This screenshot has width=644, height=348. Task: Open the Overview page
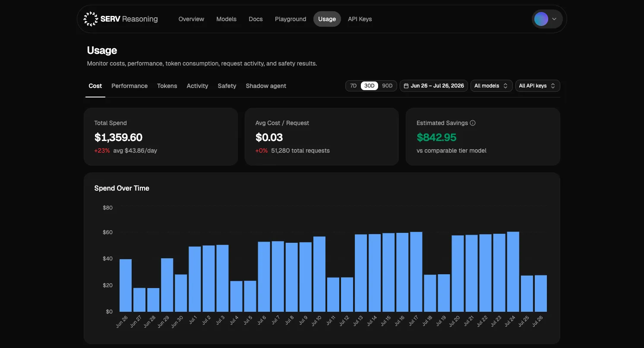(x=191, y=19)
